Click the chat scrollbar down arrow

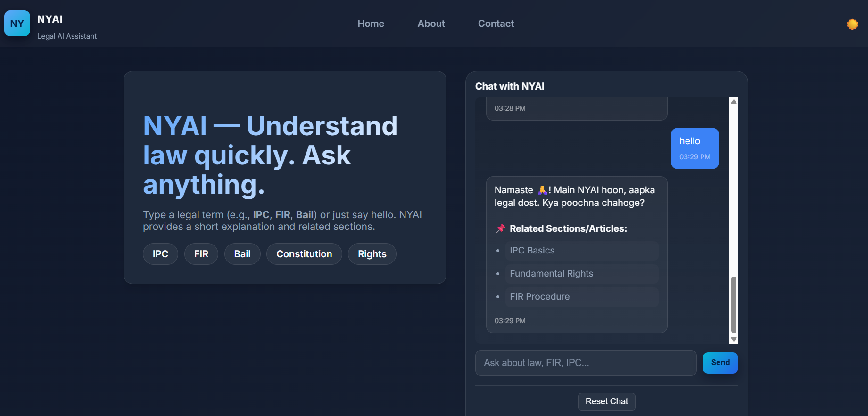[734, 339]
